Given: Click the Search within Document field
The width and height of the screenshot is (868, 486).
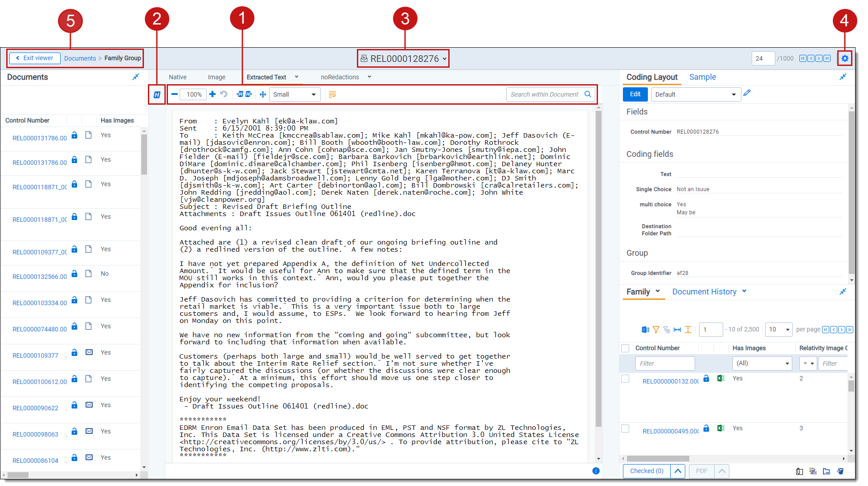Looking at the screenshot, I should [544, 94].
